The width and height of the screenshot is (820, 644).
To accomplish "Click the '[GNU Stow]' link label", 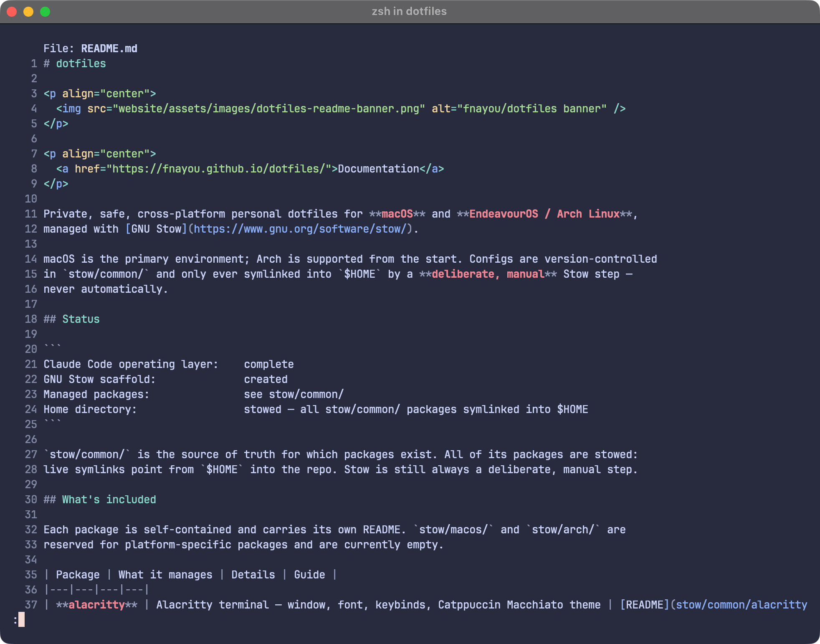I will click(x=156, y=229).
